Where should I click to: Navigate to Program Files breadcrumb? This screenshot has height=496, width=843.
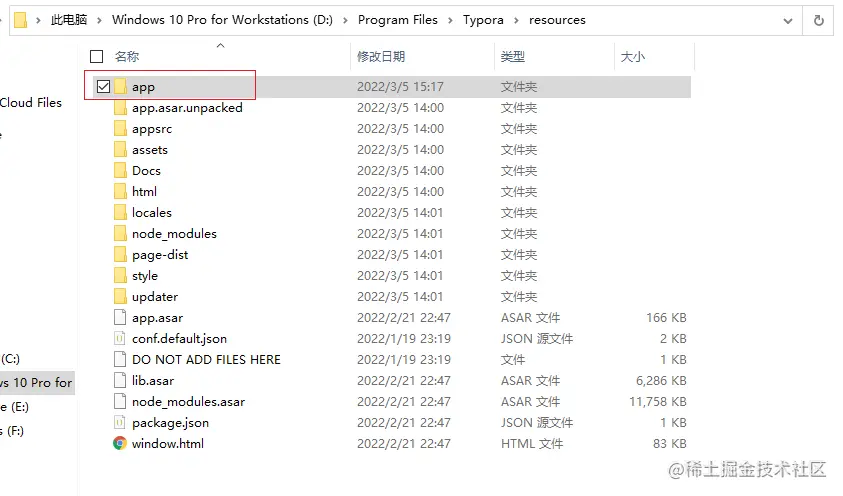[398, 20]
